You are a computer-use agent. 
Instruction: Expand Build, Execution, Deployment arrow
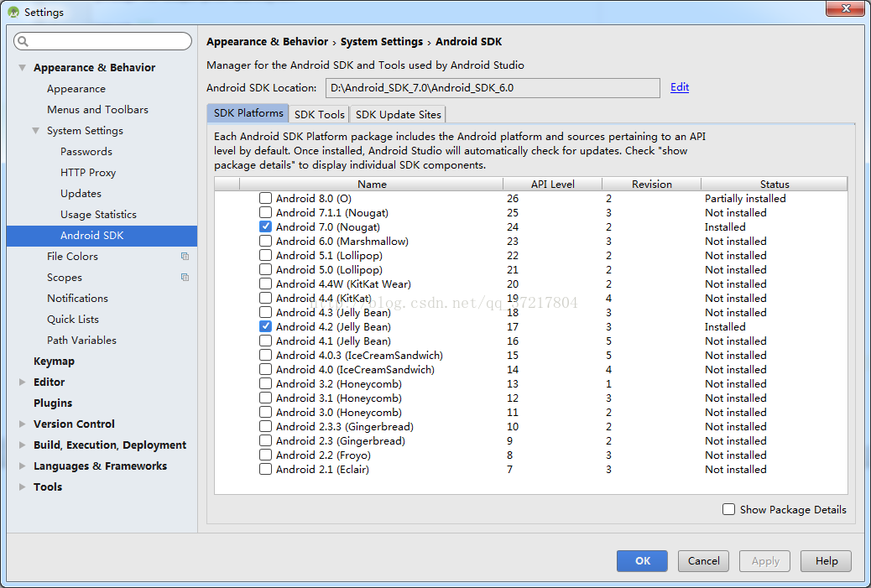(x=22, y=445)
